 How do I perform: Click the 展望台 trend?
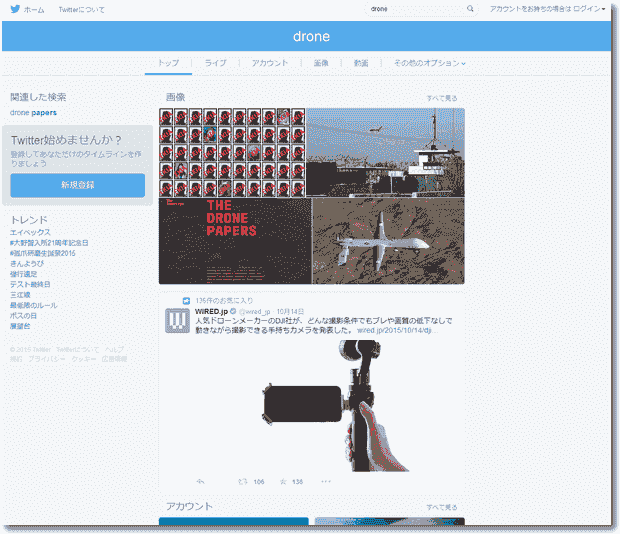pyautogui.click(x=20, y=326)
